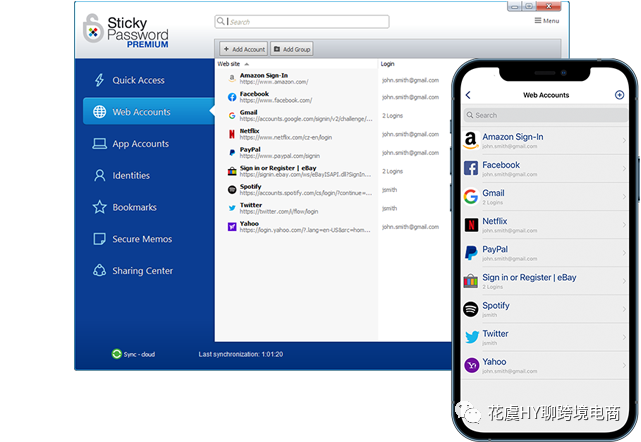Viewport: 641px width, 442px height.
Task: Select the Facebook row in desktop list
Action: [x=333, y=97]
